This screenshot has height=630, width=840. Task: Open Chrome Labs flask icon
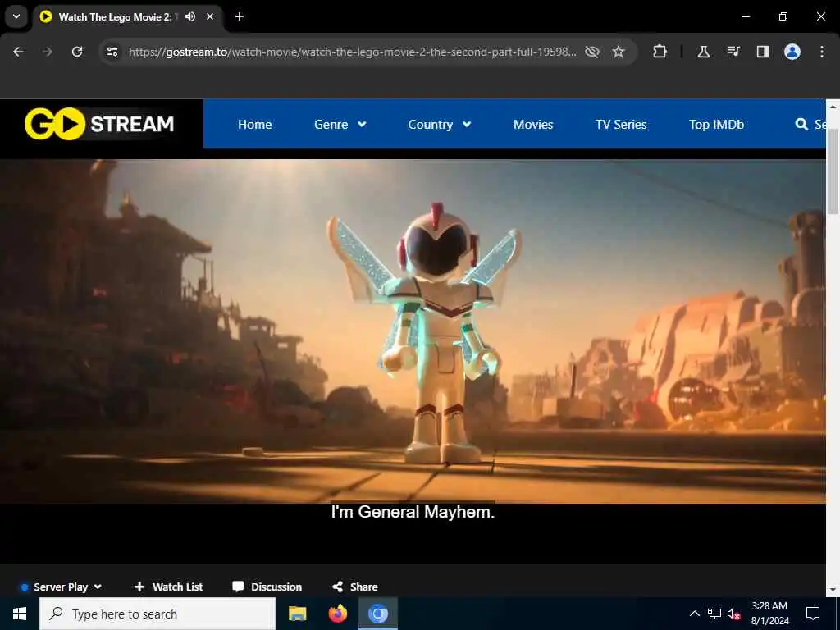703,52
